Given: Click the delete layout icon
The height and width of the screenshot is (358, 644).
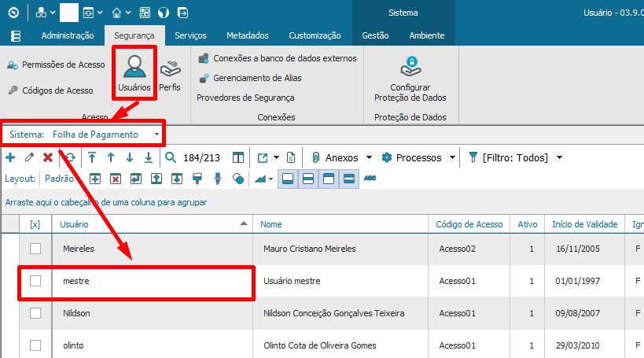Looking at the screenshot, I should pos(116,179).
